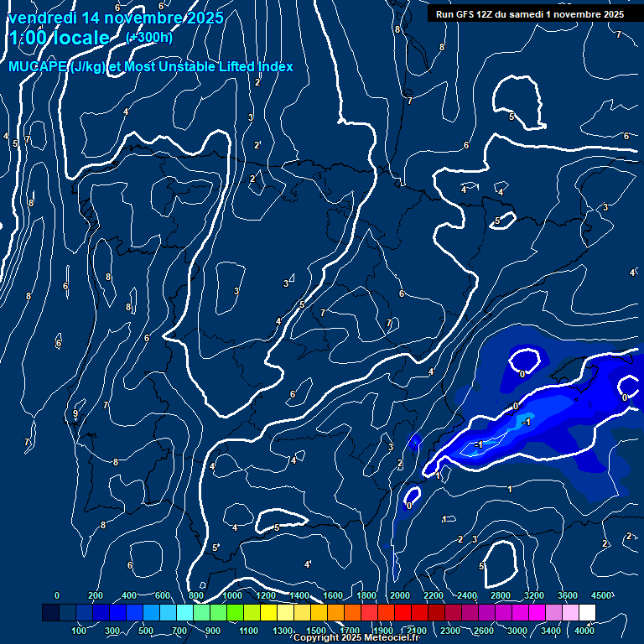
Task: Click the '2300' legend label
Action: pos(450,631)
